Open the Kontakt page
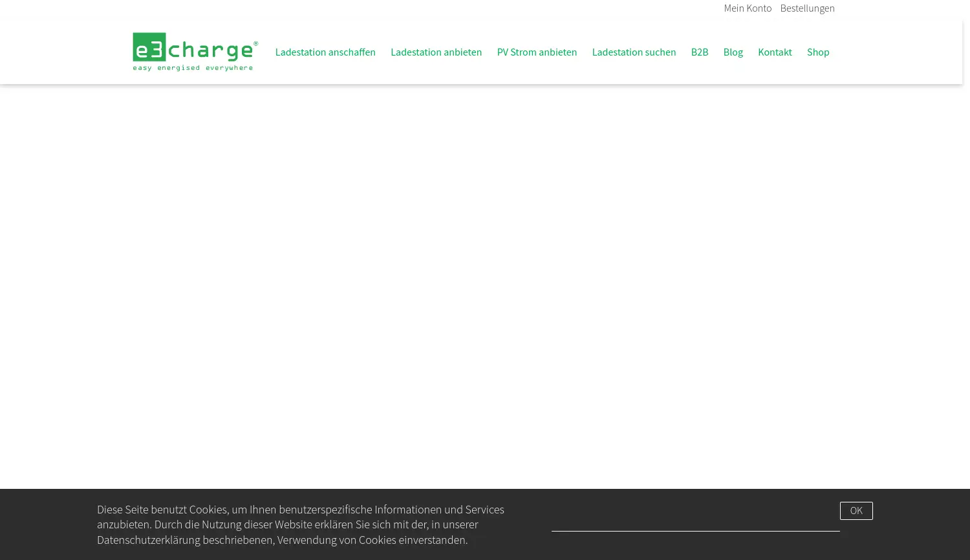This screenshot has width=970, height=560. coord(775,52)
